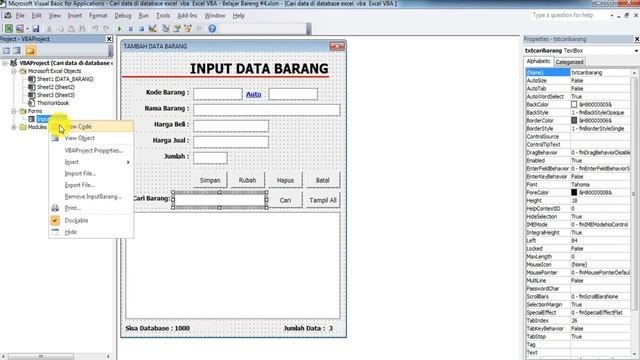640x360 pixels.
Task: Open Visual Basic Help blue question icon
Action: (x=212, y=29)
